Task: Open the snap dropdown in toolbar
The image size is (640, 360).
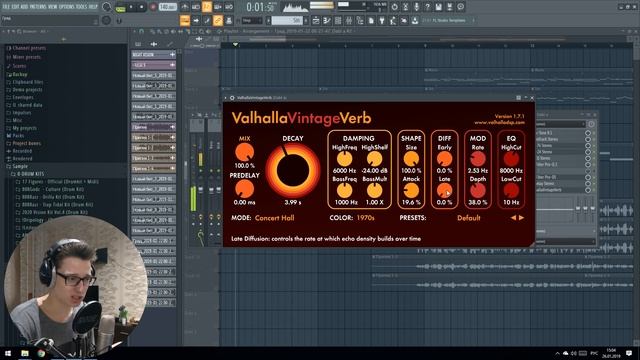Action: [252, 20]
